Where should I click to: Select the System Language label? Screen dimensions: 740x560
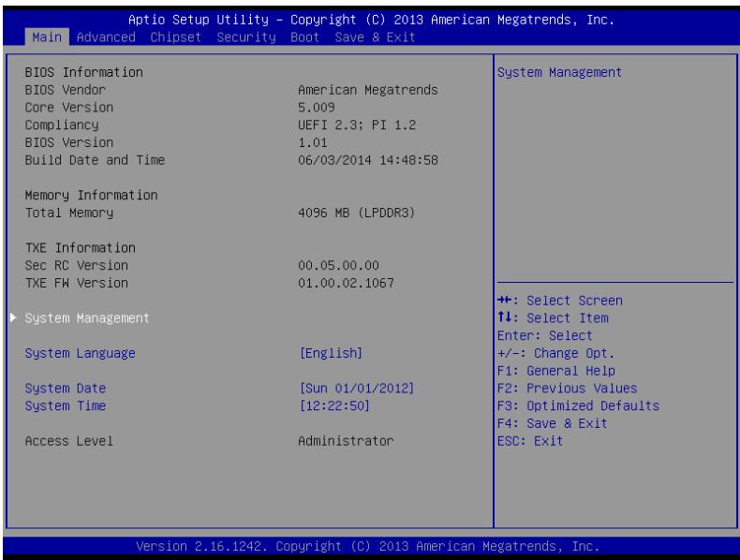[81, 353]
